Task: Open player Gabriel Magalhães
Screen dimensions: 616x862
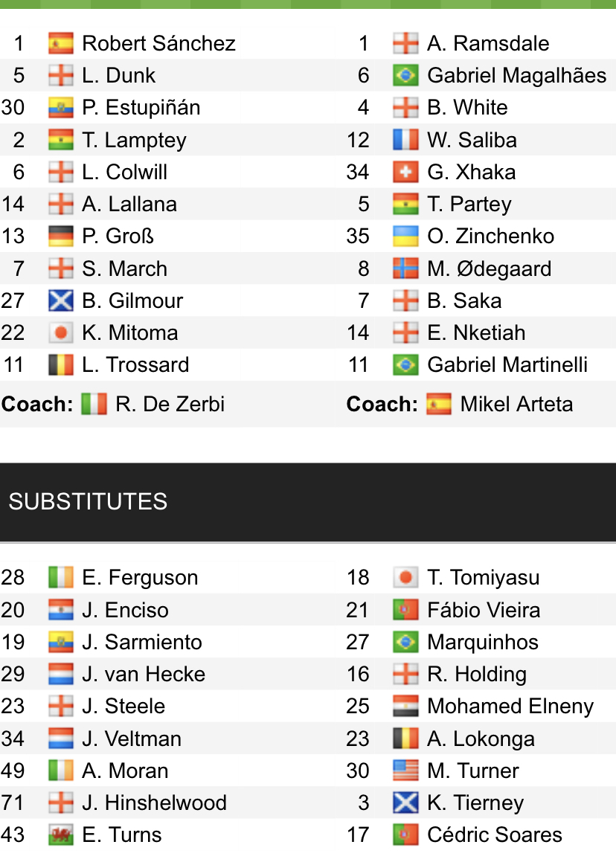Action: (x=516, y=76)
